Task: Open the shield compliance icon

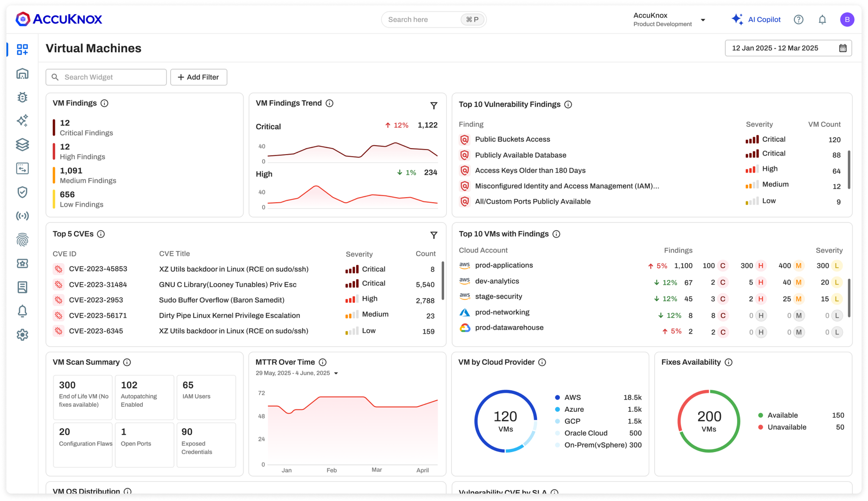Action: [22, 192]
